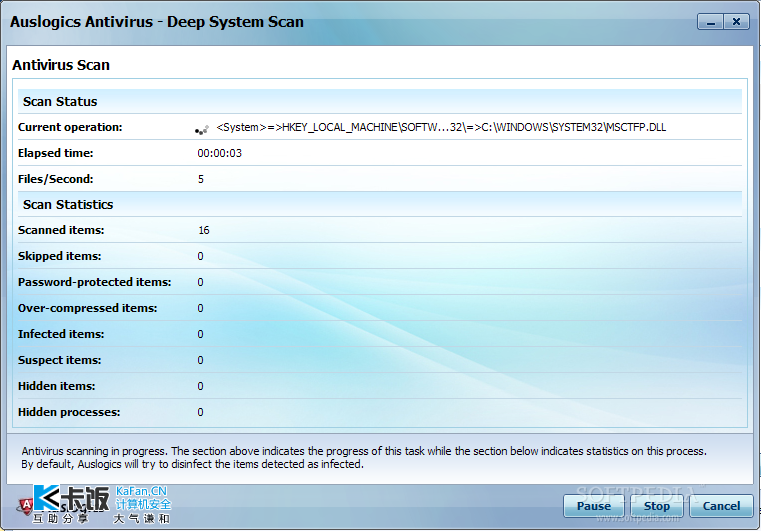Click the Infected items count 0
Image resolution: width=761 pixels, height=531 pixels.
[200, 334]
